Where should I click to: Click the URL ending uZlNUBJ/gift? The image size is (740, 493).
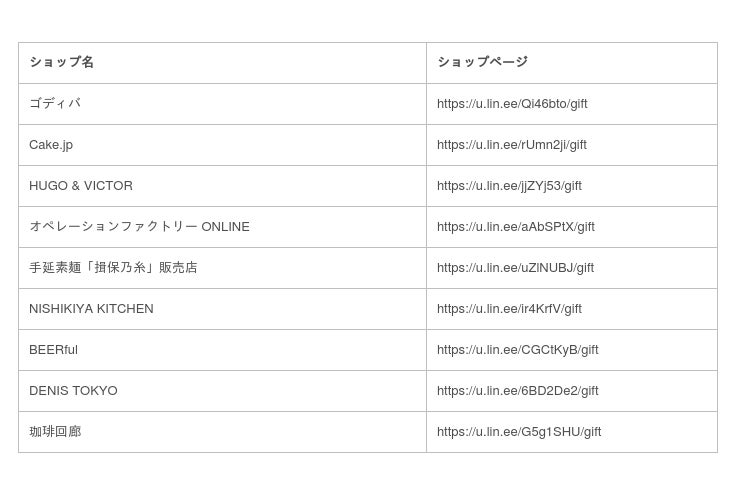click(x=515, y=268)
